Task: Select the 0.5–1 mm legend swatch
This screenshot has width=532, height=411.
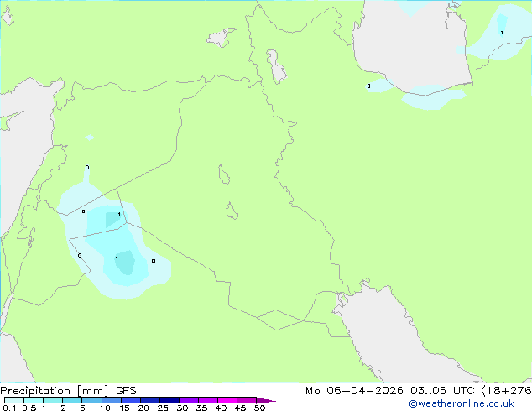Action: pos(34,400)
